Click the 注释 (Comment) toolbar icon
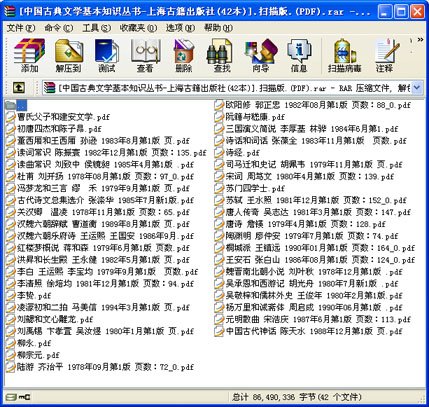Viewport: 429px width, 407px height. (x=386, y=55)
